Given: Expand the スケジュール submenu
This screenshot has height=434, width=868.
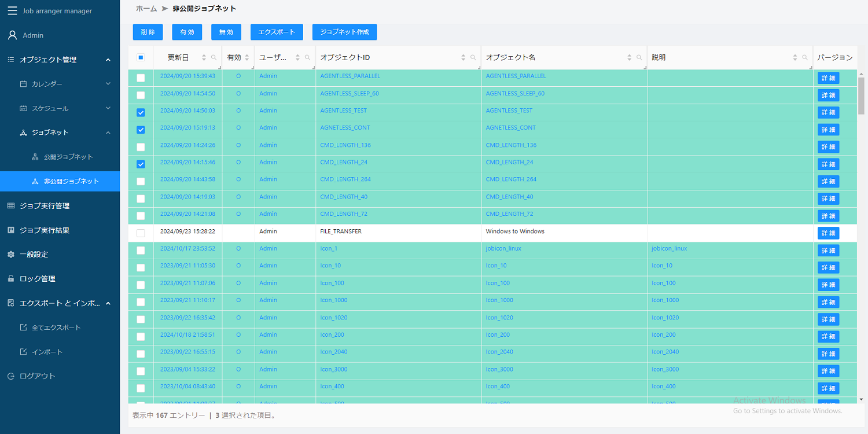Looking at the screenshot, I should (108, 108).
